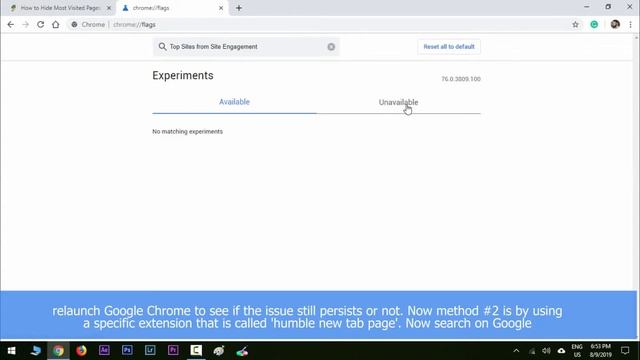Image resolution: width=640 pixels, height=360 pixels.
Task: Click the Chrome site info icon in address bar
Action: click(x=74, y=24)
